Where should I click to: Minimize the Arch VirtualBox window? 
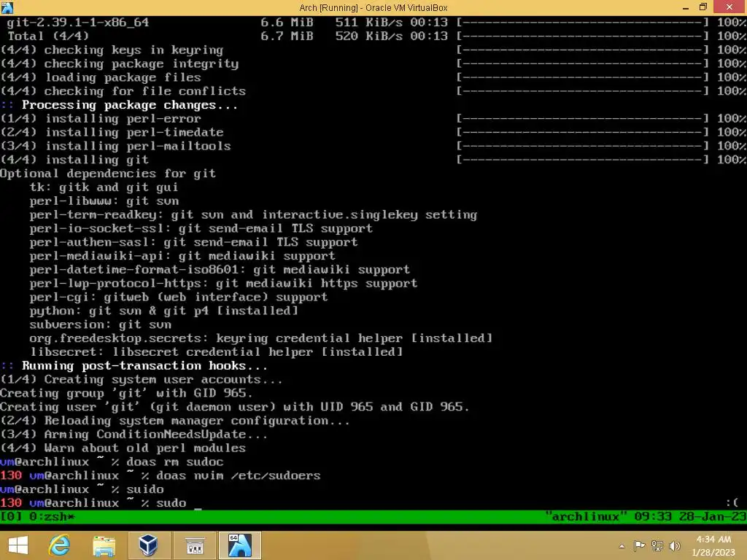pos(686,7)
